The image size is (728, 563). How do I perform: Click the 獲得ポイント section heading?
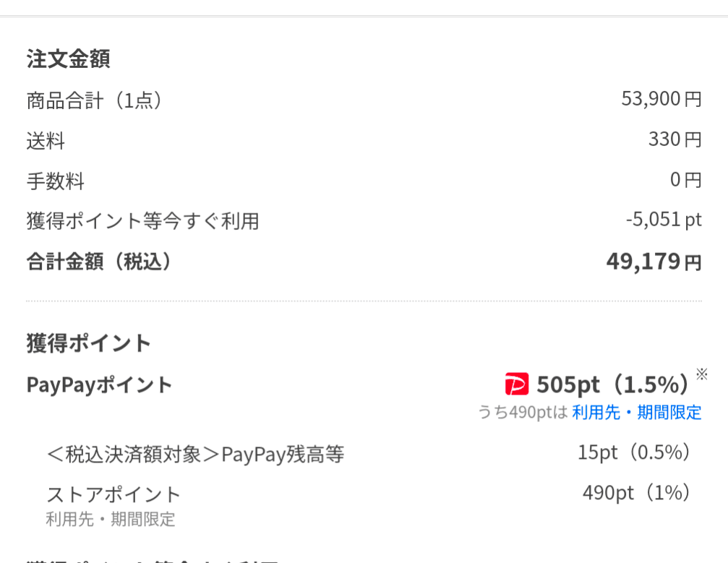[89, 343]
